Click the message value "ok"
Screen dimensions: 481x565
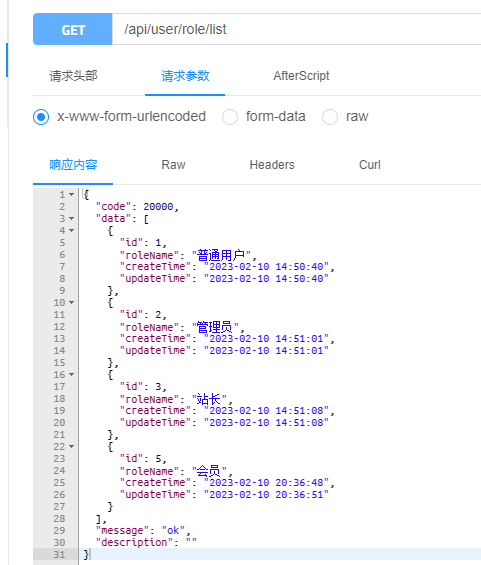[173, 530]
